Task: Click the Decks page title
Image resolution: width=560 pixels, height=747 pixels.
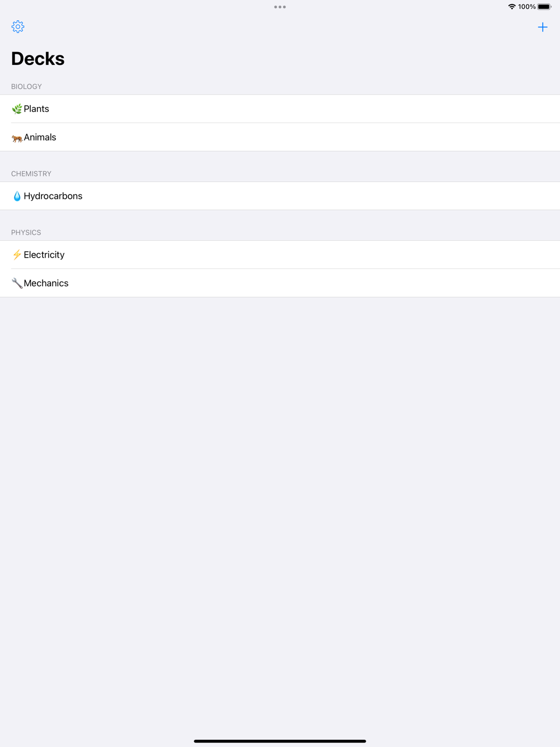Action: (38, 59)
